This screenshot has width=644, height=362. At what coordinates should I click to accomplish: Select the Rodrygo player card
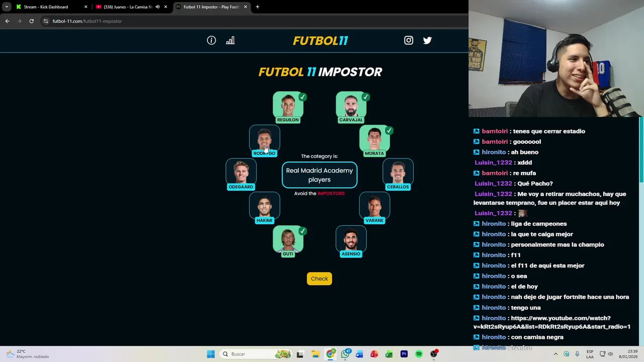click(264, 141)
